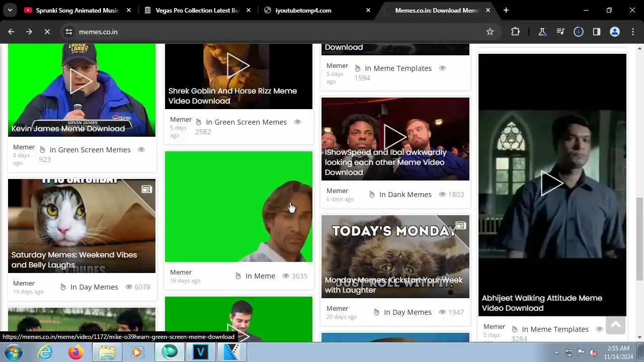Open the tab search dropdown arrow
This screenshot has width=644, height=362.
click(10, 10)
